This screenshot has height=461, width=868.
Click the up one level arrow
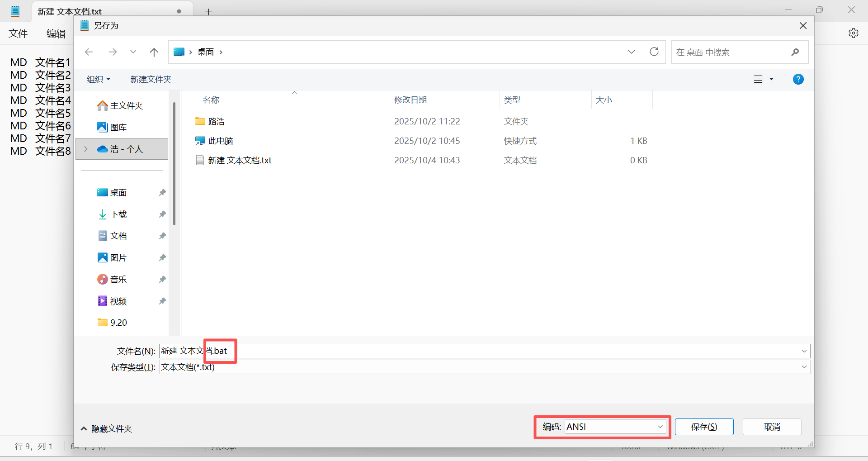(154, 52)
